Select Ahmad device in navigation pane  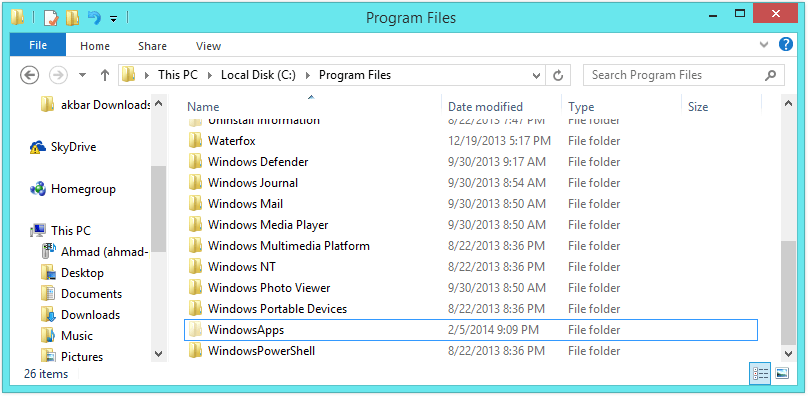(x=95, y=252)
